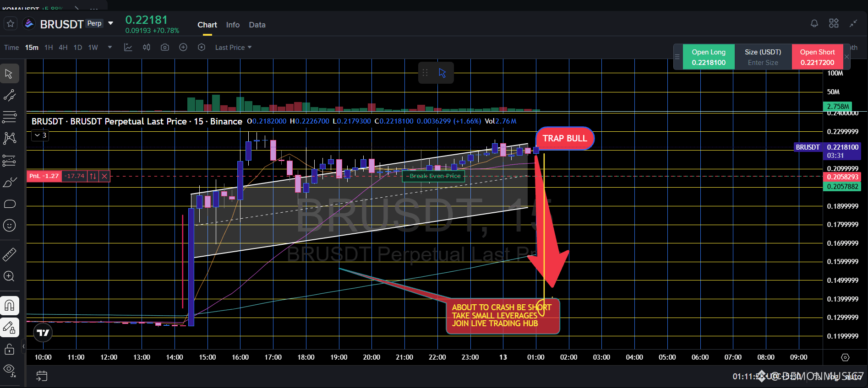This screenshot has width=868, height=388.
Task: Open price scale settings hexagon icon
Action: 846,357
